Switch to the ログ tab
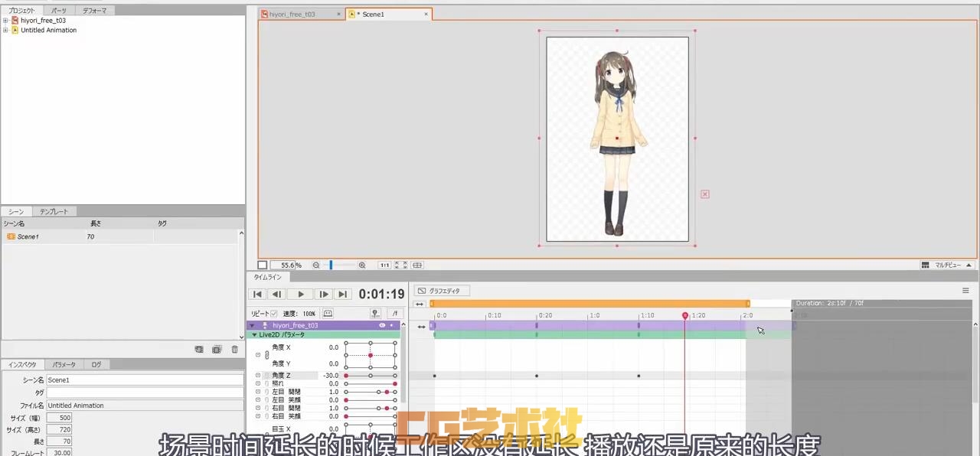980x456 pixels. (x=96, y=365)
